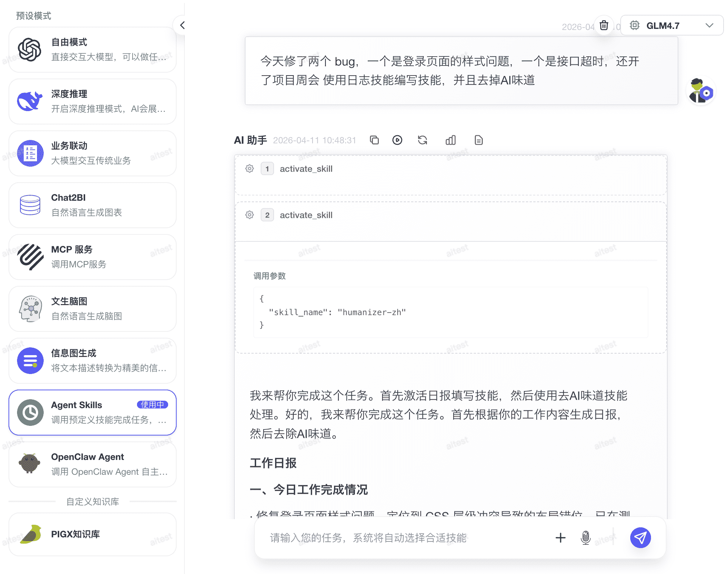Open settings gear on first activate_skill call

point(249,169)
